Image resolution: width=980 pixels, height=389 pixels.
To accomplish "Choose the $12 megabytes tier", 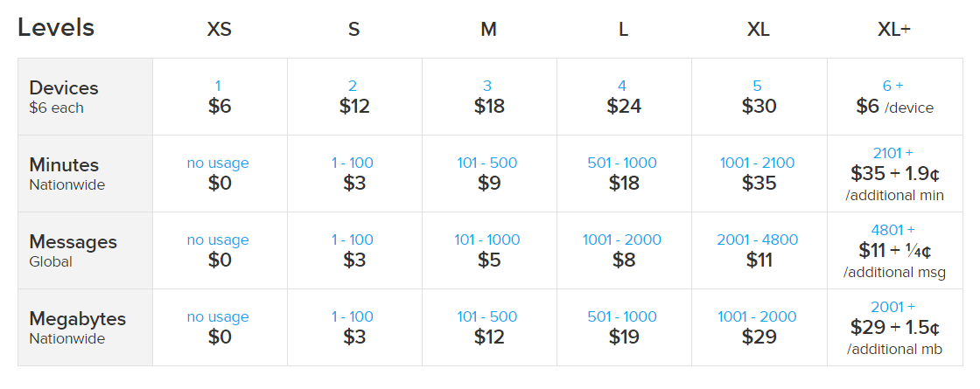I will point(489,327).
